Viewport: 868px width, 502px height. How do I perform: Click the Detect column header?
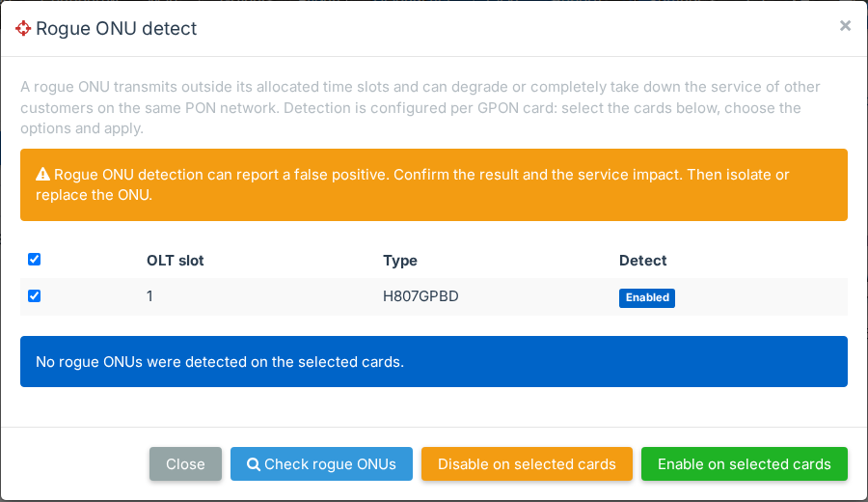tap(642, 261)
